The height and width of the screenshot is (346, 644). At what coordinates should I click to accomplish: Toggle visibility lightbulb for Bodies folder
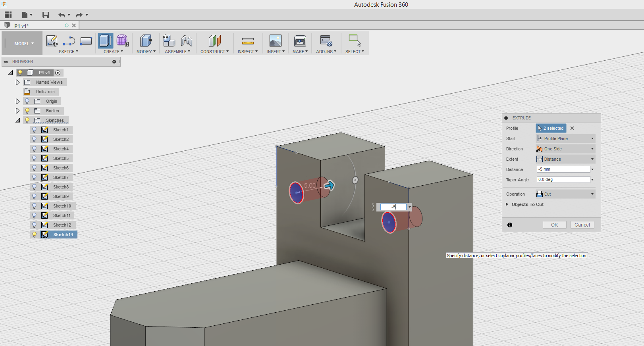click(27, 111)
